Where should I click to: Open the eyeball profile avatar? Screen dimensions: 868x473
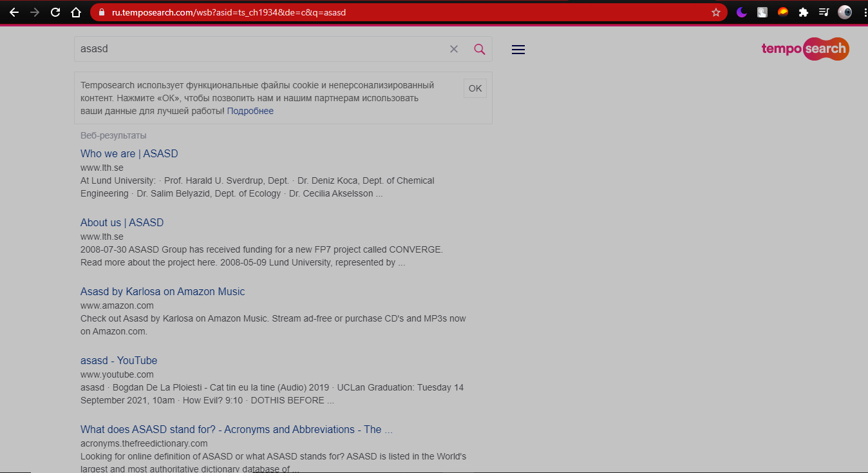tap(845, 12)
